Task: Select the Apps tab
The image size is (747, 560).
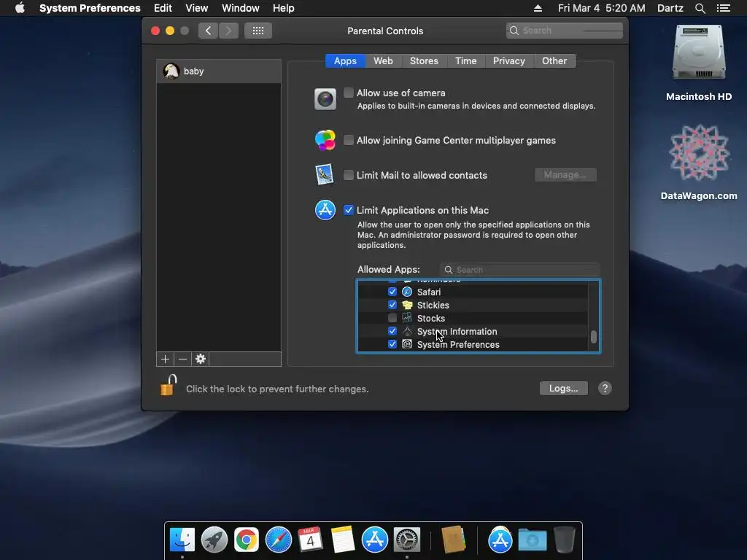Action: click(x=345, y=61)
